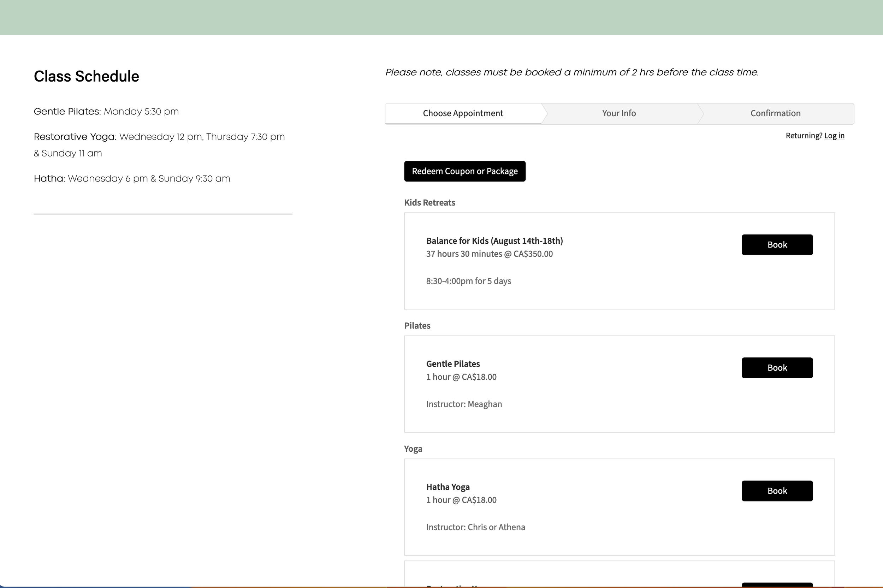Click the Yoga category heading

point(413,449)
